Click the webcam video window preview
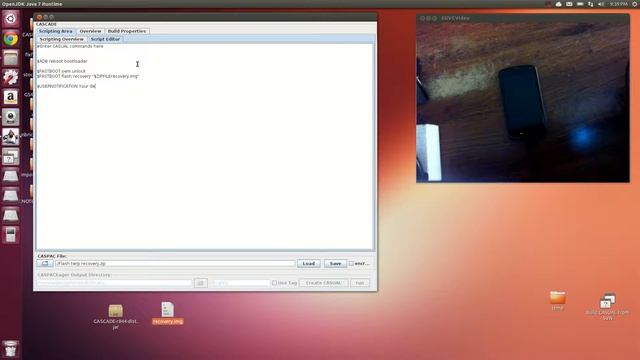 click(x=523, y=102)
